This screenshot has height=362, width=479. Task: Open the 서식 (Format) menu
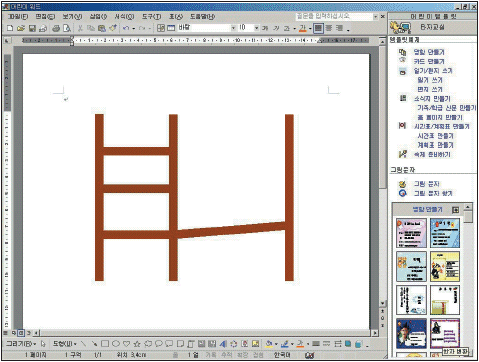[x=124, y=16]
